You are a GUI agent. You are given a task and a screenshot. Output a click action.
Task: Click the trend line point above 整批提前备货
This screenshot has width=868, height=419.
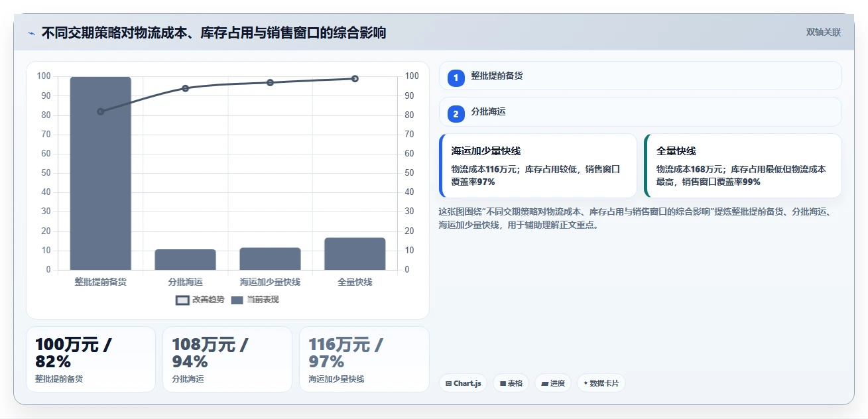(x=100, y=111)
